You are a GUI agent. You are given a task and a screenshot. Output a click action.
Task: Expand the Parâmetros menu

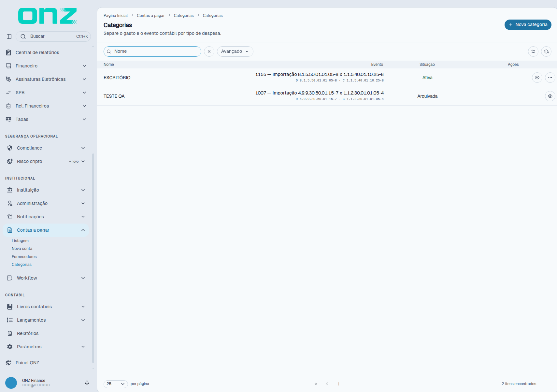pos(46,347)
